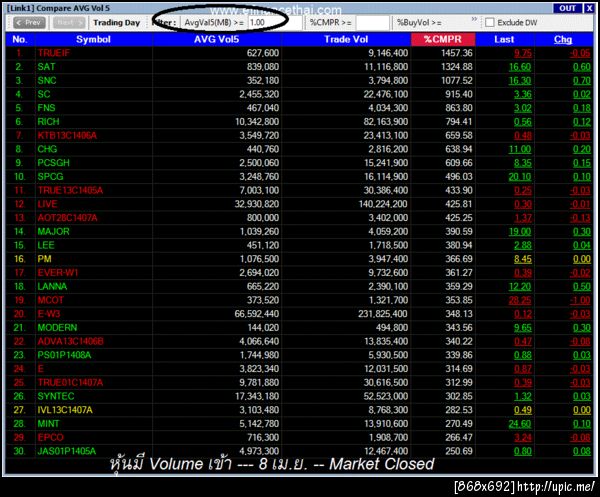The height and width of the screenshot is (497, 600).
Task: Click the greyed Next button
Action: (x=69, y=23)
